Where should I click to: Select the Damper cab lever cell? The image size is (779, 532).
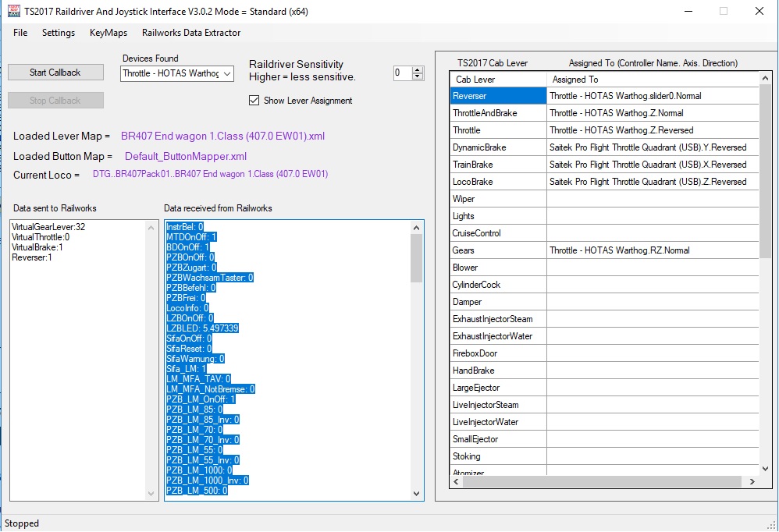[498, 302]
